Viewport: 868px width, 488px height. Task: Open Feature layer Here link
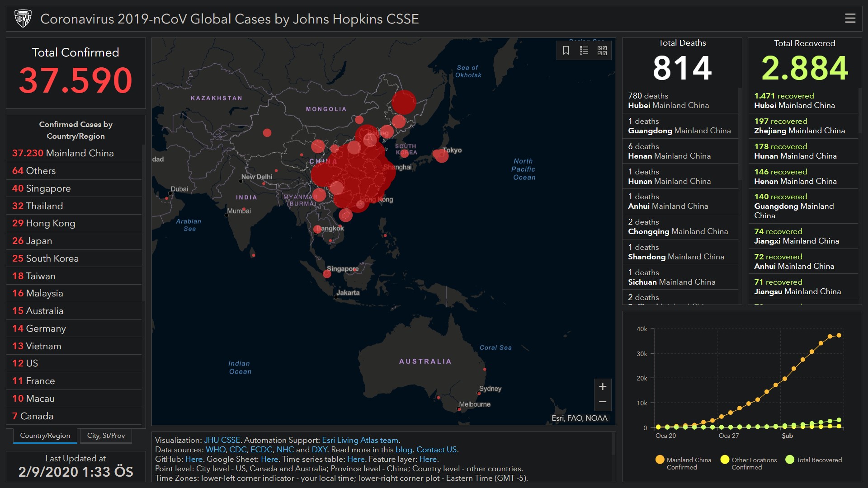click(428, 459)
